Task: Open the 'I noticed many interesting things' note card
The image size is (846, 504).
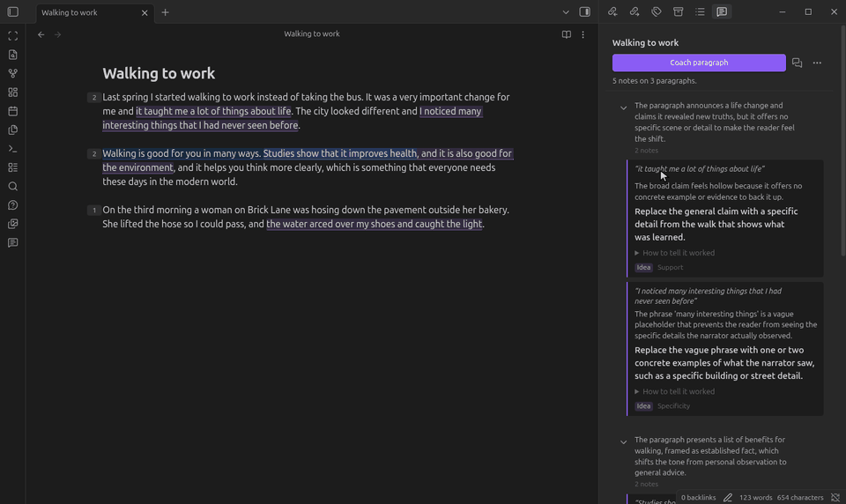Action: coord(725,349)
